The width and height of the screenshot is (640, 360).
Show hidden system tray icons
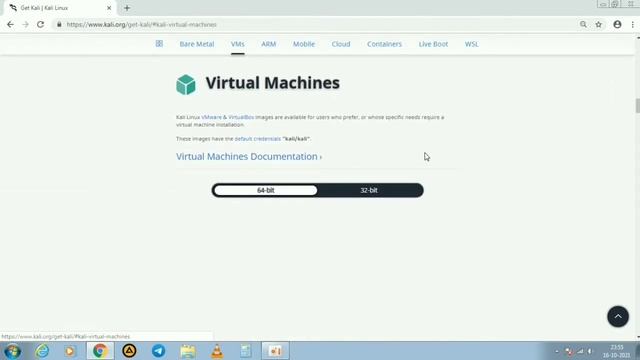(x=557, y=351)
